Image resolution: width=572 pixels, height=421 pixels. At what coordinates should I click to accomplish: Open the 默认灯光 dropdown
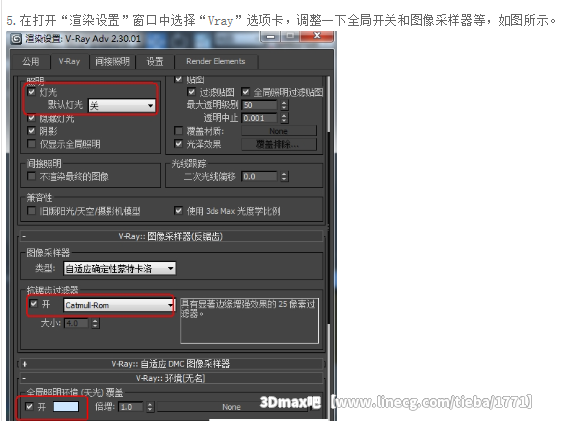(122, 106)
